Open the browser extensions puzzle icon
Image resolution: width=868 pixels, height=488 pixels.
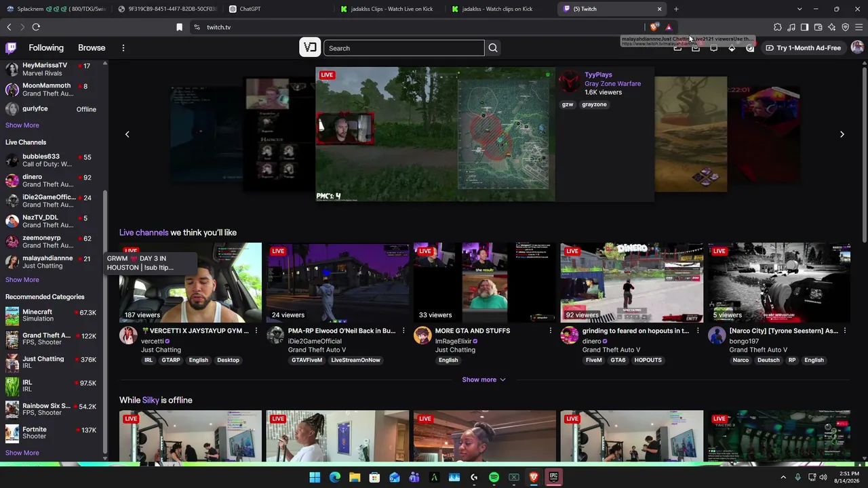778,27
